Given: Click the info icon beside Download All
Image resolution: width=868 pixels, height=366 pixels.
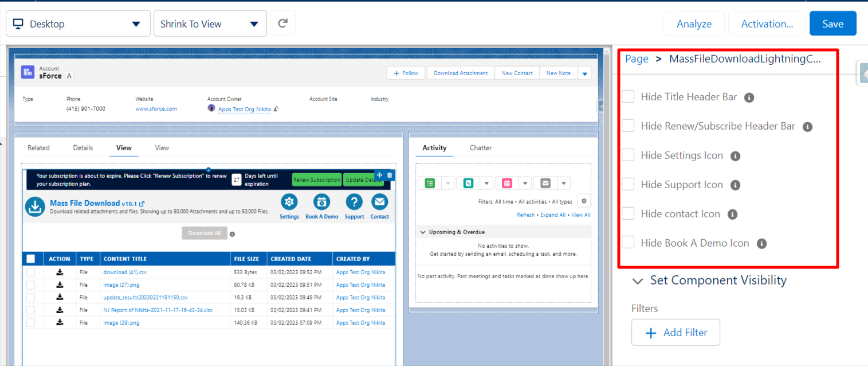Looking at the screenshot, I should (232, 234).
